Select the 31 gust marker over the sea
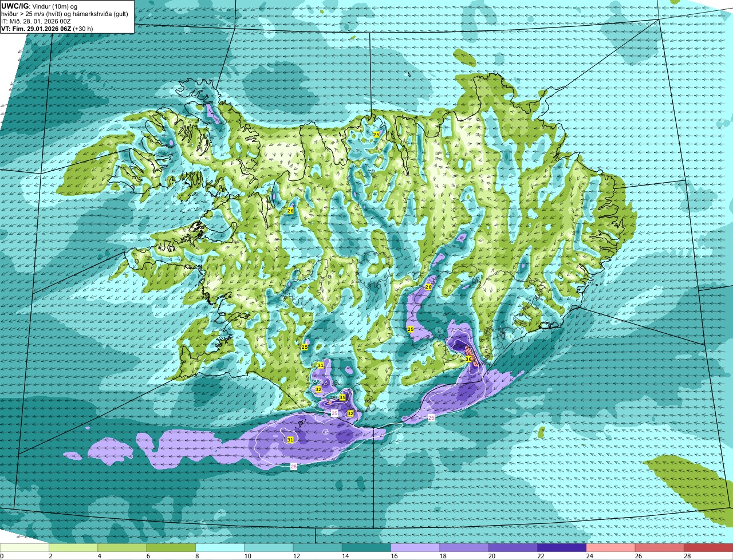The height and width of the screenshot is (560, 733). pyautogui.click(x=290, y=440)
